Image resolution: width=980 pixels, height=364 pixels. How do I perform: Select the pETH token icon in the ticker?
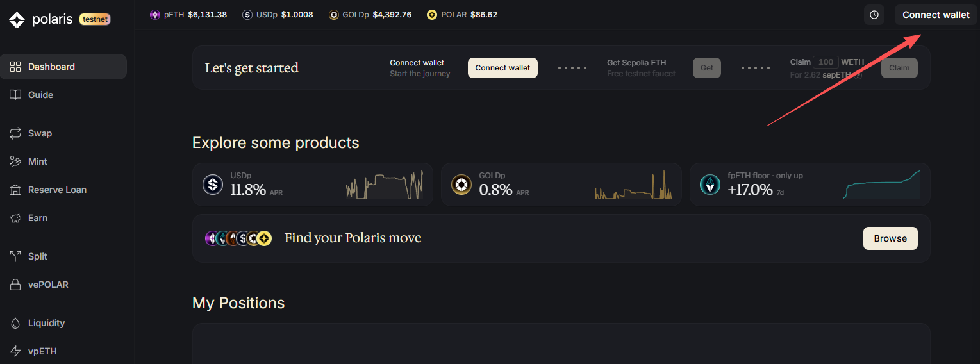coord(155,15)
